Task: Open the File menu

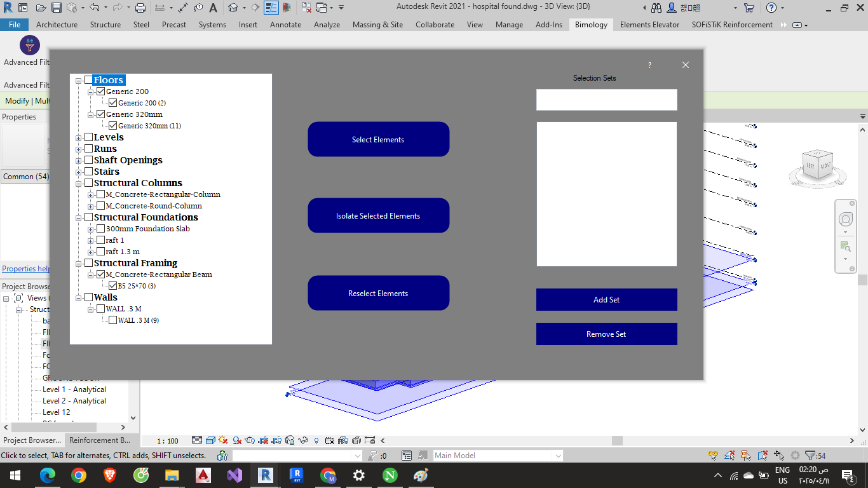Action: 15,25
